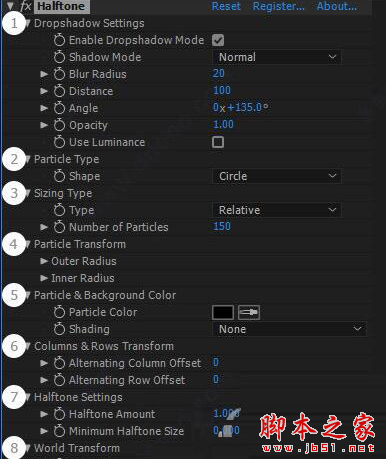The image size is (386, 459).
Task: Open the Particle Color swatch
Action: [x=223, y=312]
